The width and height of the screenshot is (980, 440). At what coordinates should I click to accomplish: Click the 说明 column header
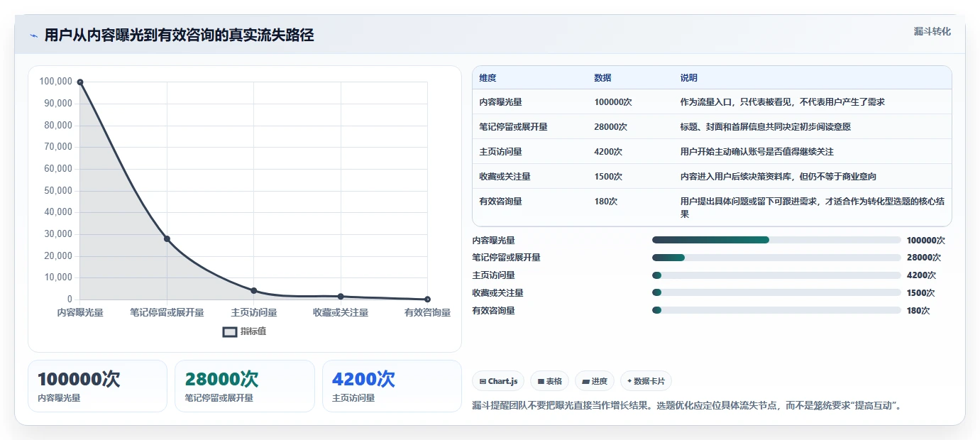click(689, 78)
